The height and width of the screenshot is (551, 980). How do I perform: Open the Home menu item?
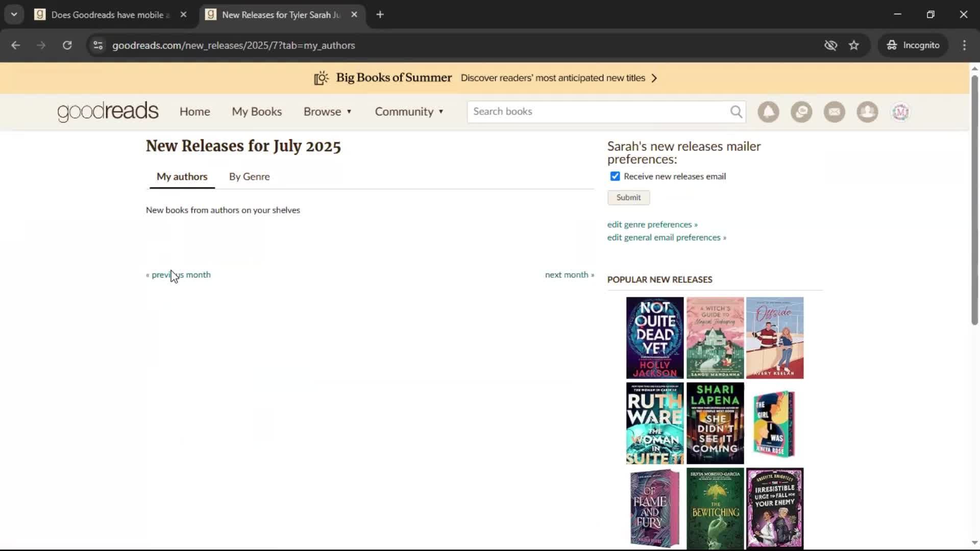point(194,112)
